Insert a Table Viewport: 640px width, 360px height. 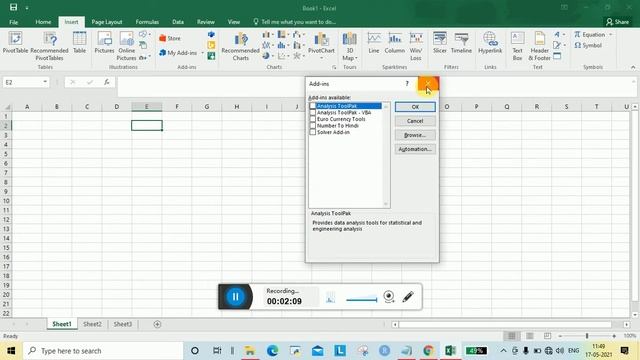[79, 42]
